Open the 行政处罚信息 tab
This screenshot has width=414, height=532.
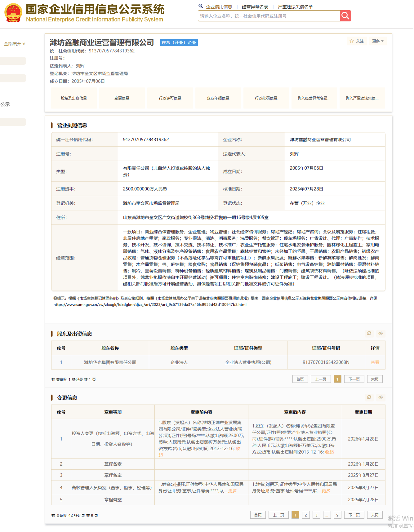coord(266,98)
